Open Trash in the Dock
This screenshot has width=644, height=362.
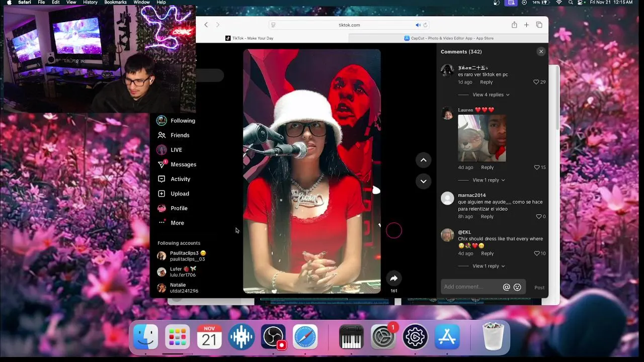[493, 337]
